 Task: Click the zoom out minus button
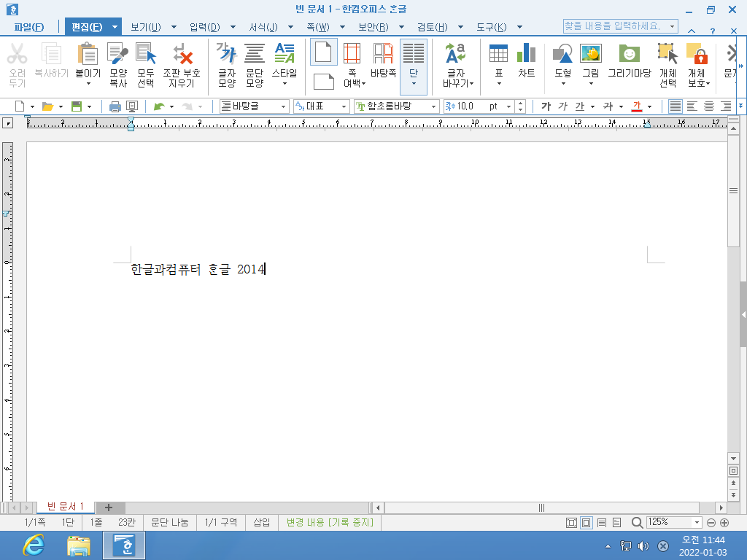click(x=711, y=523)
